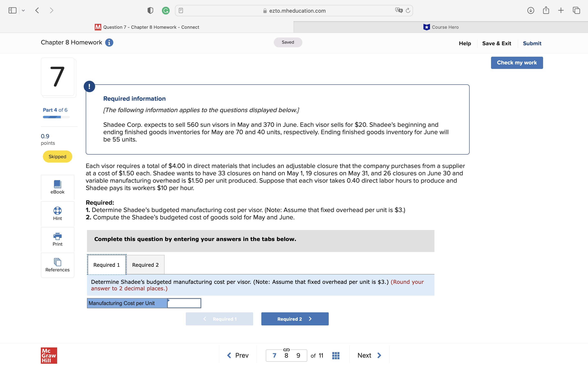Switch to the Required 2 tab
588x367 pixels.
click(145, 265)
